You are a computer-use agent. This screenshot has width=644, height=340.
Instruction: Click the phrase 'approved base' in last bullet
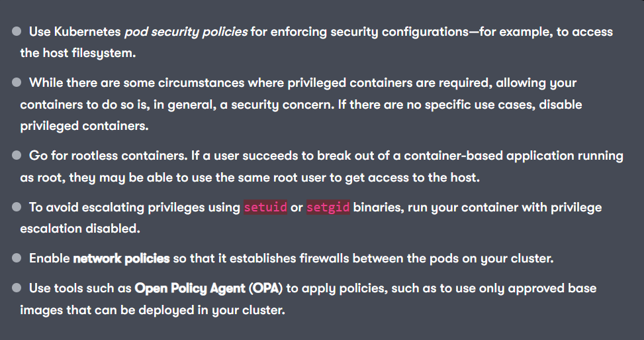[552, 288]
